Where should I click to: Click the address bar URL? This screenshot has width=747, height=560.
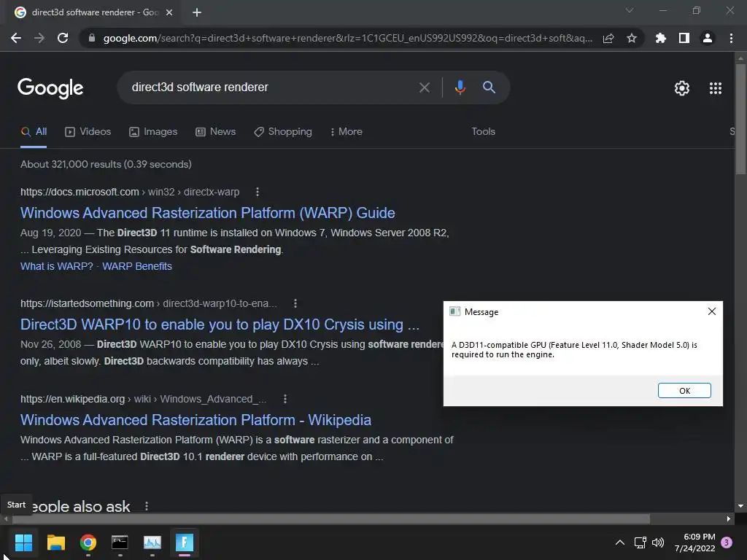pyautogui.click(x=348, y=38)
